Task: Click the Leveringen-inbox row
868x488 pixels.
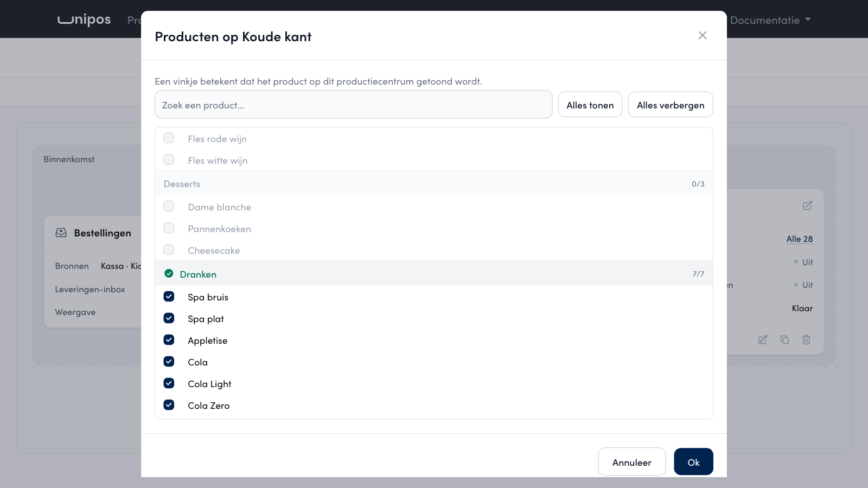Action: (x=90, y=290)
